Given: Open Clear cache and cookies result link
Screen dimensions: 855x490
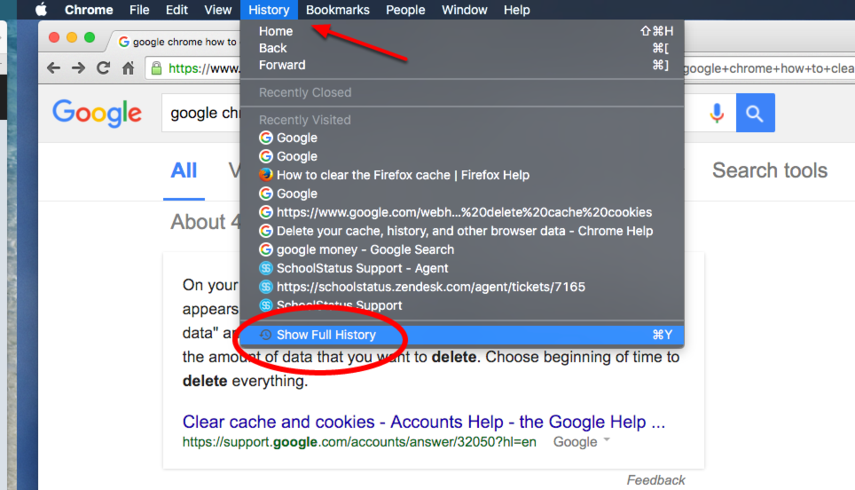Looking at the screenshot, I should pos(424,422).
